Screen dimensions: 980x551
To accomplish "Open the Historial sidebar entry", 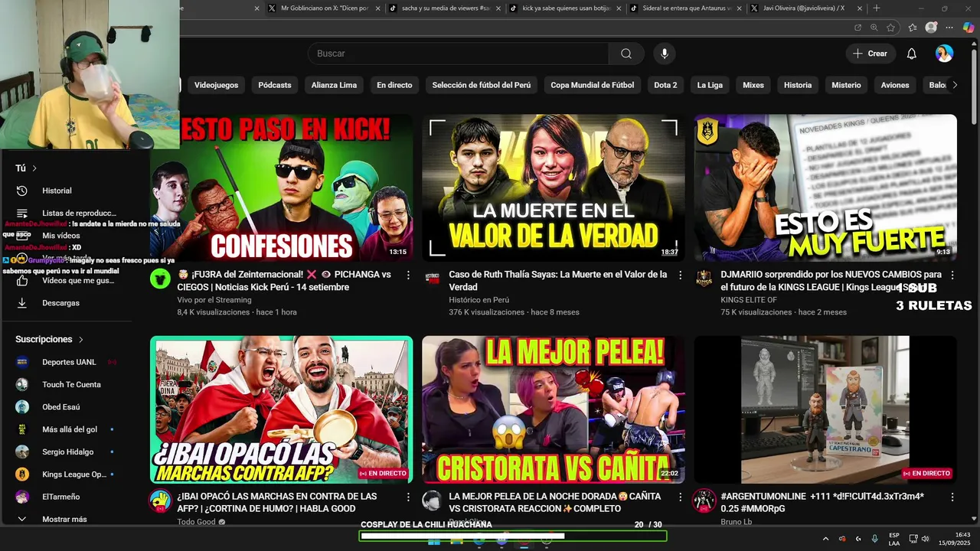I will (57, 191).
